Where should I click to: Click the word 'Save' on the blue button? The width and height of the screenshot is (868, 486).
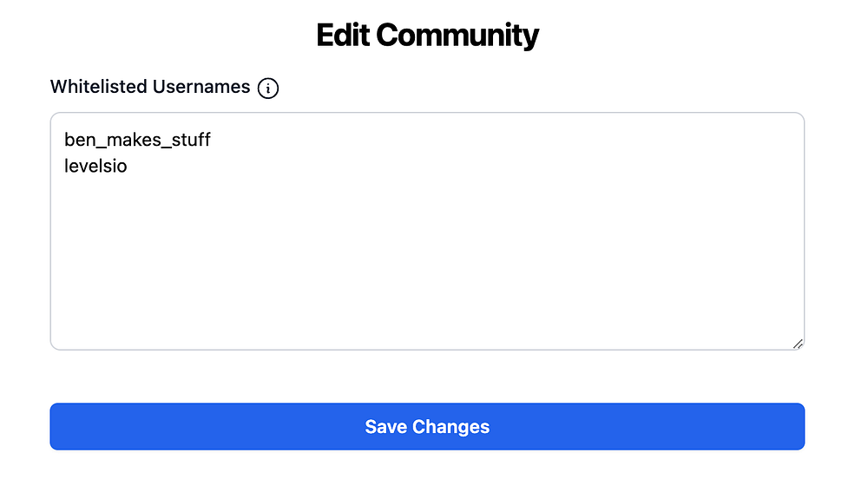click(386, 427)
